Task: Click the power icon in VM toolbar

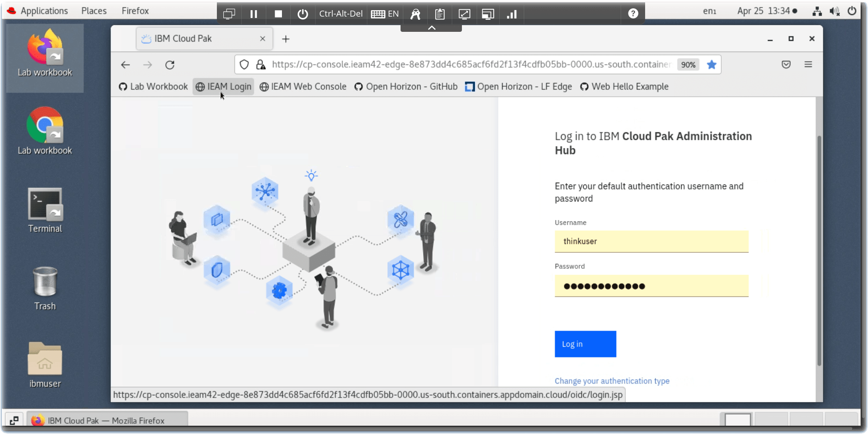Action: pos(303,14)
